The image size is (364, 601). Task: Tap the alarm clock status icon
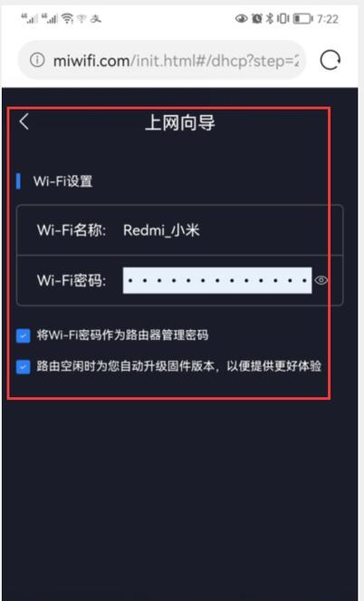point(257,18)
